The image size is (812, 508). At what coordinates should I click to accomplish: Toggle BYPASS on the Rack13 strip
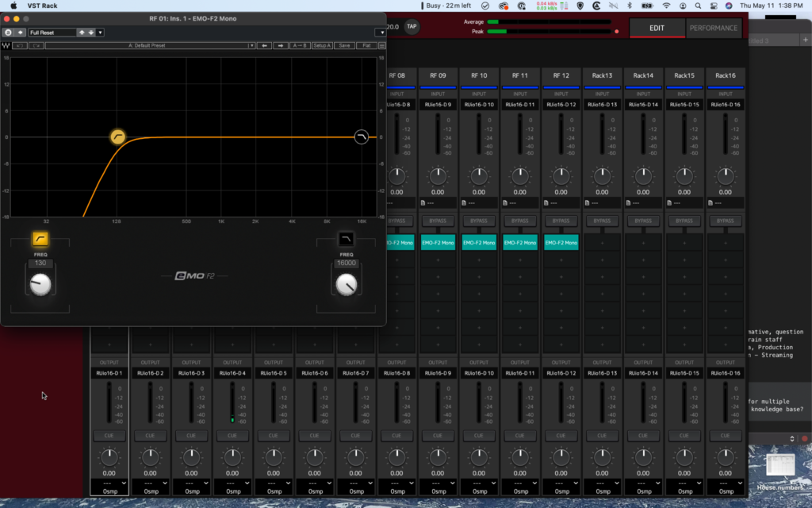(603, 221)
